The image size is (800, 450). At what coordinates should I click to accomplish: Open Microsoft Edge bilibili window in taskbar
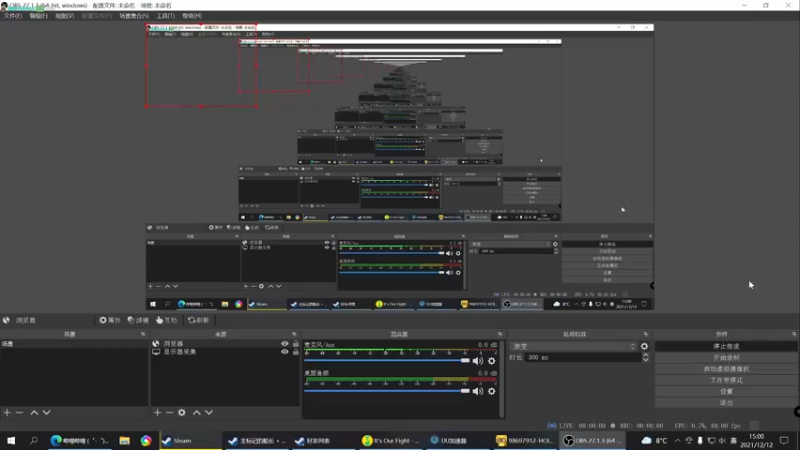80,440
